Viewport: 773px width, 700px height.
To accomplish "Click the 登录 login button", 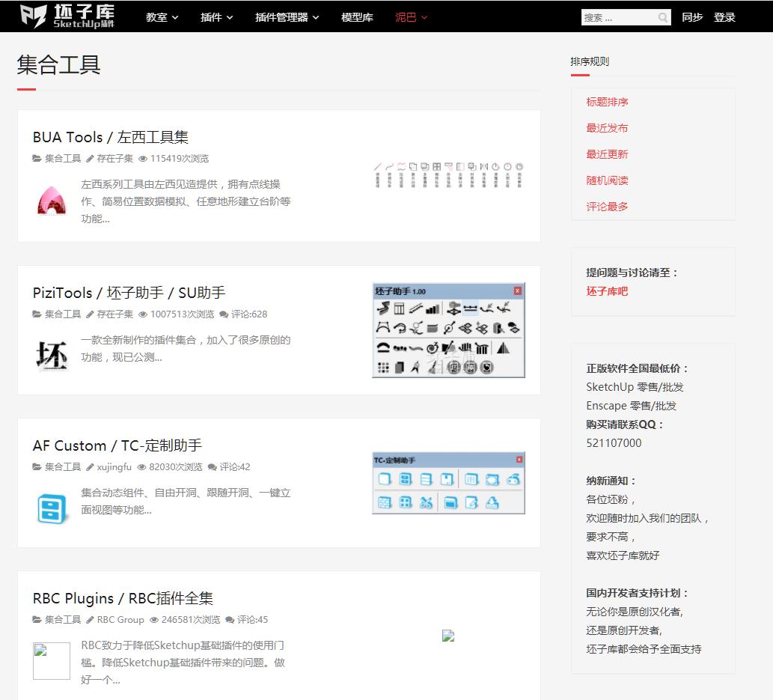I will [x=725, y=17].
